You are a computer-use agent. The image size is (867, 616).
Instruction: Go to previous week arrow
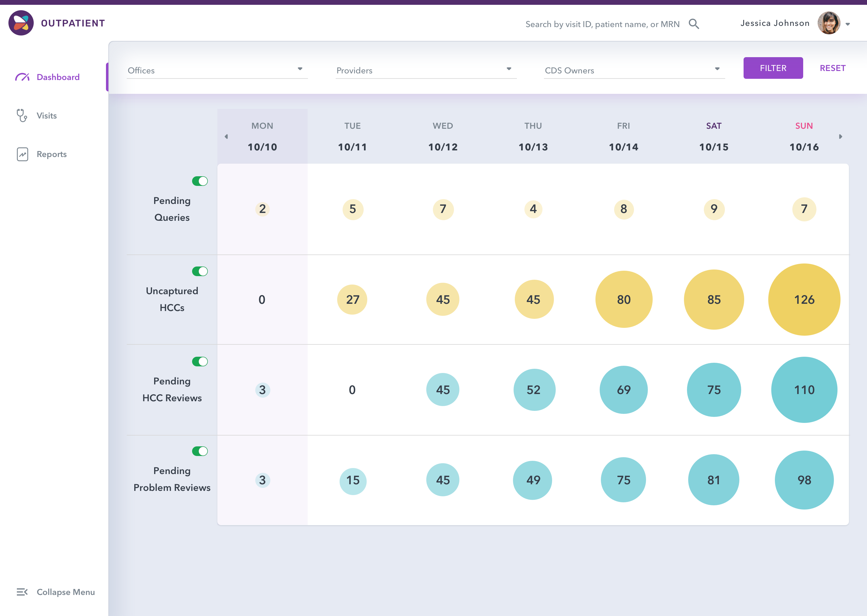click(x=226, y=137)
